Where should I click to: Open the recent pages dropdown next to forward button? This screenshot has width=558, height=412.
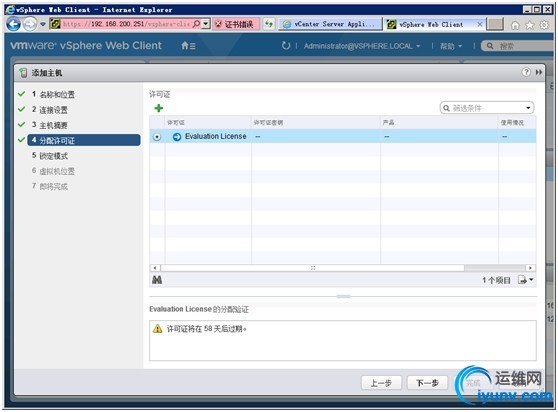(43, 24)
